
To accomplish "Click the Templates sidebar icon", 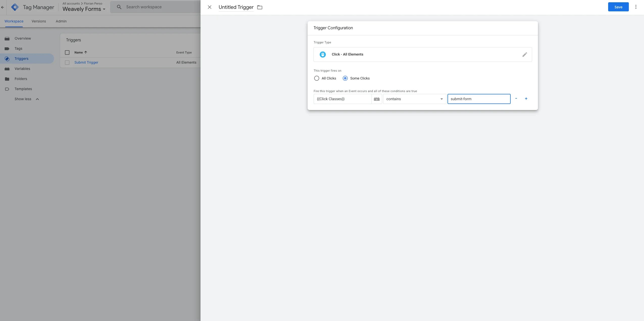I will (x=7, y=89).
